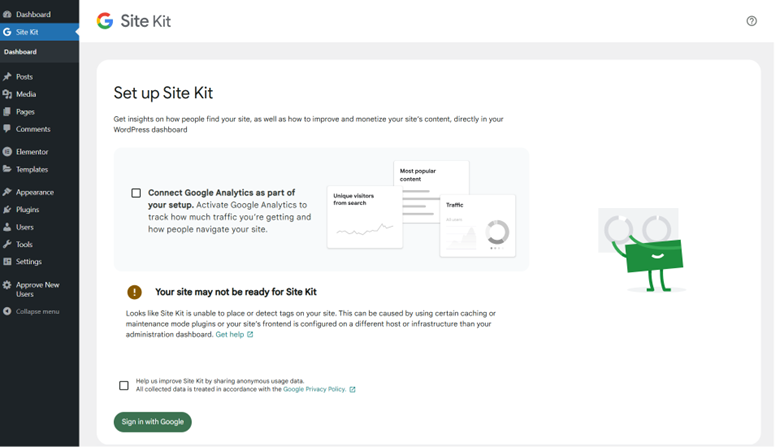Open the Google Privacy Policy link
Screen dimensions: 780x447
pos(315,389)
